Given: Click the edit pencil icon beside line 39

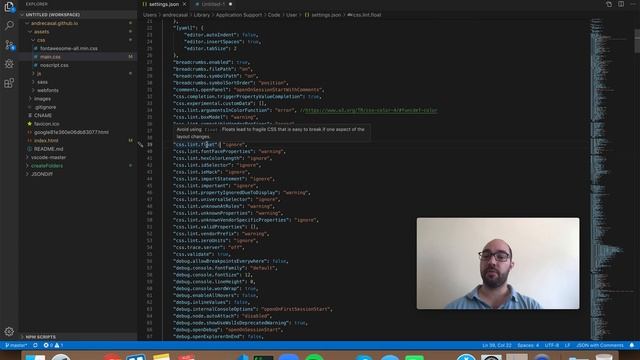Looking at the screenshot, I should pos(140,144).
